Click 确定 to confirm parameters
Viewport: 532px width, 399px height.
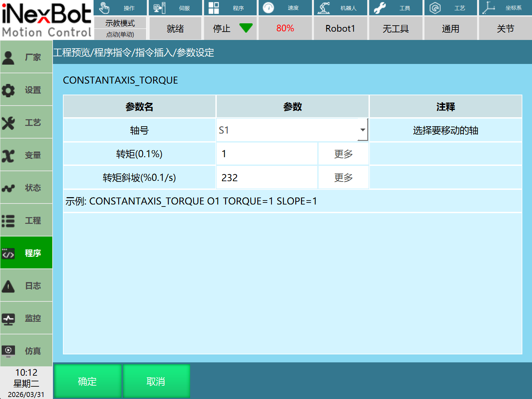point(87,381)
